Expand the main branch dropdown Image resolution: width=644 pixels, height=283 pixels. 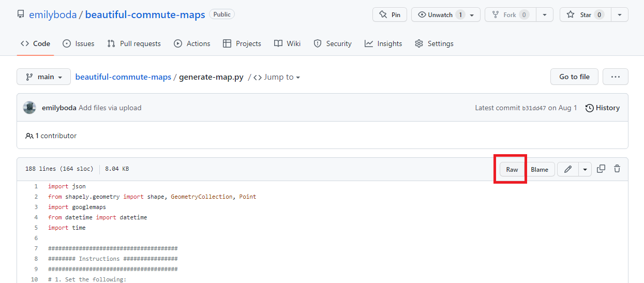43,77
